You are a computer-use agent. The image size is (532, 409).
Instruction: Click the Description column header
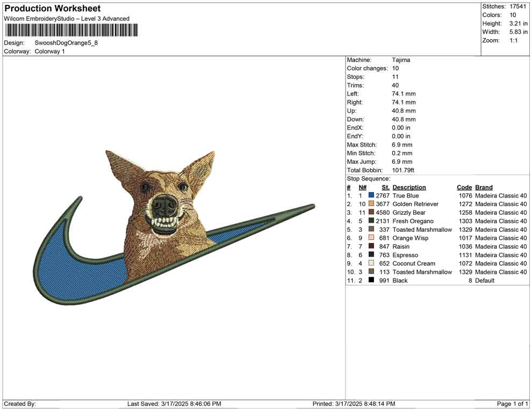(409, 187)
